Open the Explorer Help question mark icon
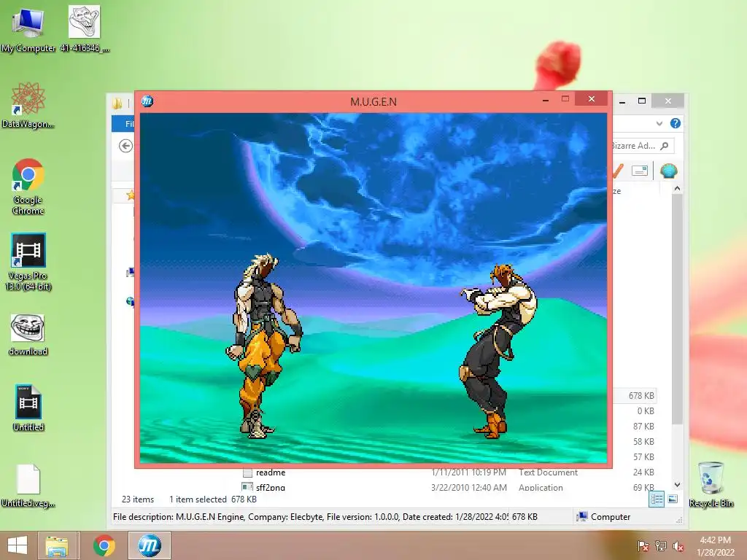The width and height of the screenshot is (747, 560). coord(675,123)
